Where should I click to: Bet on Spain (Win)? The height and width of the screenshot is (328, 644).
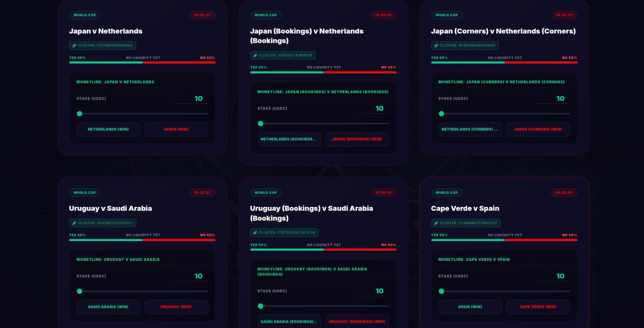coord(470,307)
